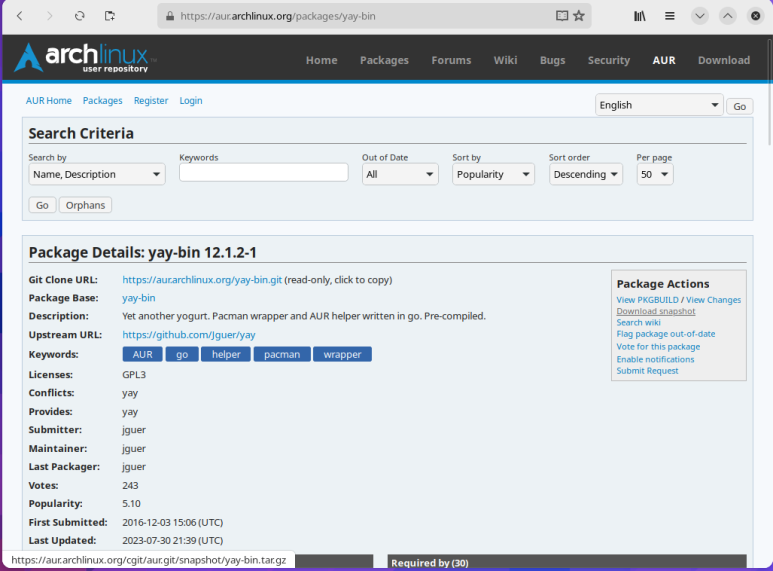Go to Forums in the navigation bar
The image size is (773, 571).
[x=451, y=60]
